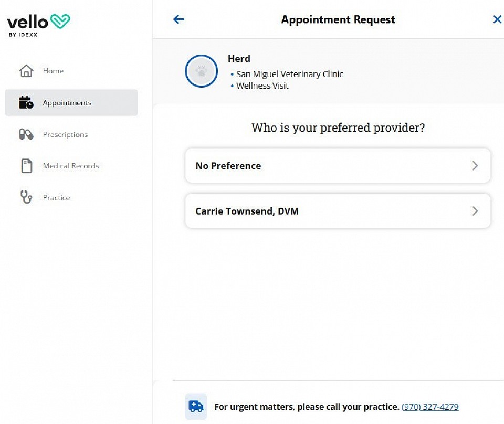Click the Medical Records document icon

coord(26,166)
